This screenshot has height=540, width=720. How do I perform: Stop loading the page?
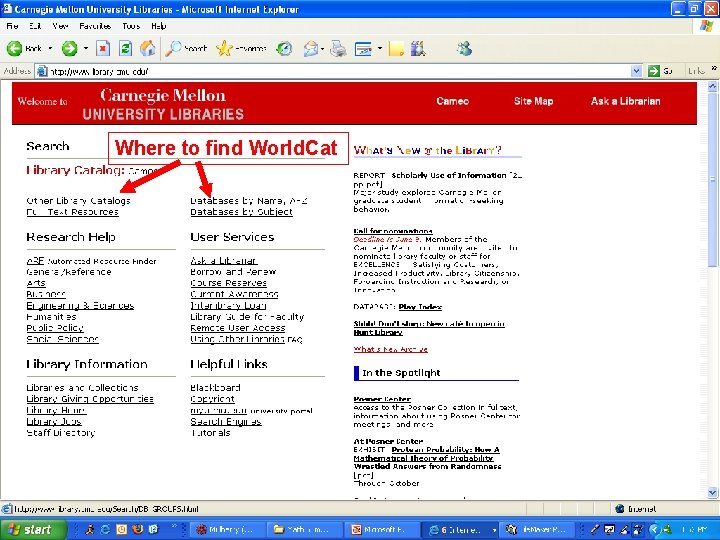coord(103,48)
